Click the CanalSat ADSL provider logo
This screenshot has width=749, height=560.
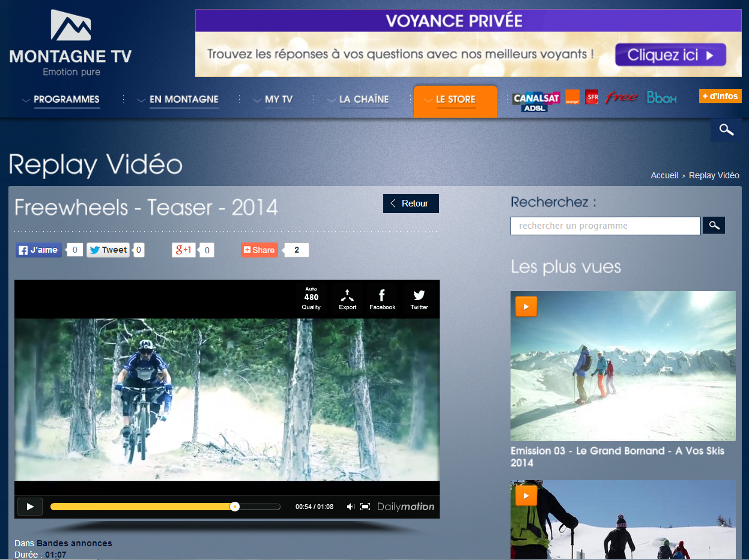536,101
